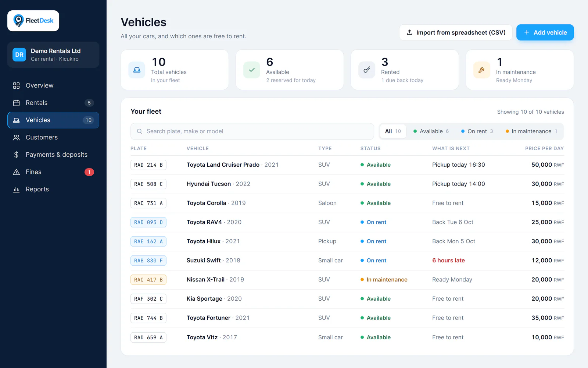Click plate RAE 162 A
The image size is (588, 368).
(148, 241)
